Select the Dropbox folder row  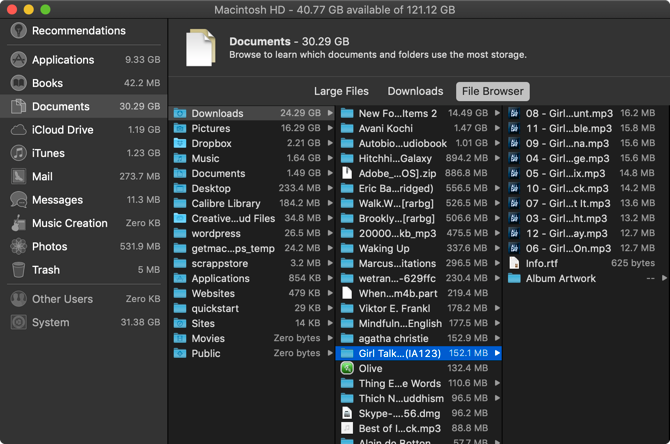[211, 144]
